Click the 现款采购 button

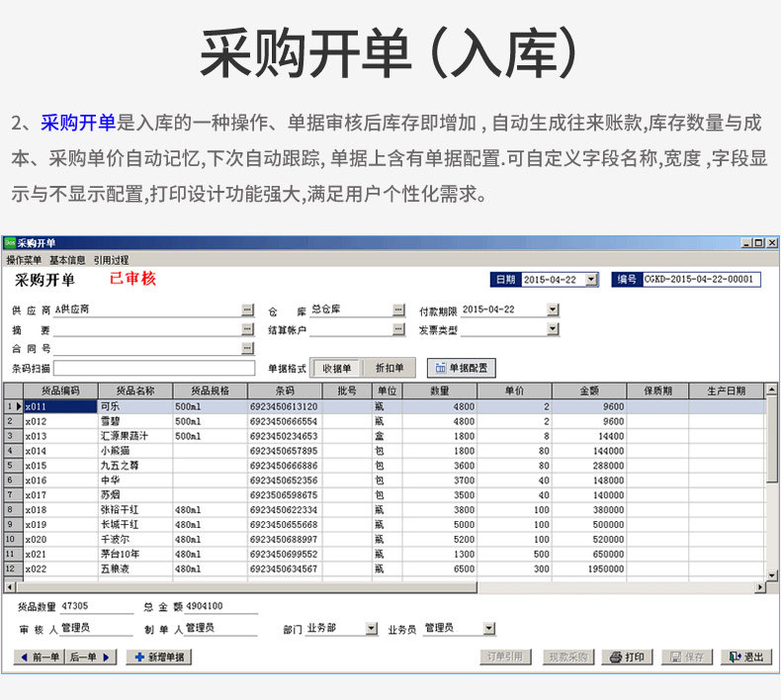coord(568,656)
